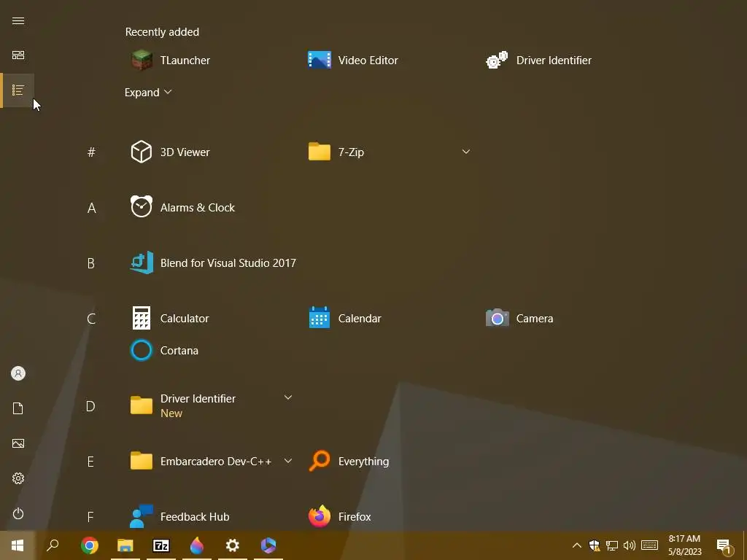Launch Alarms & Clock

click(x=183, y=208)
